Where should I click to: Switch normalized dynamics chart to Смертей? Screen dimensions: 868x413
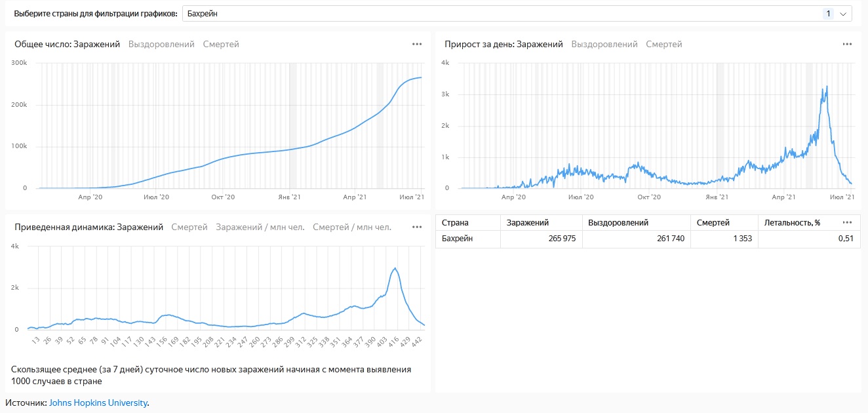point(189,227)
